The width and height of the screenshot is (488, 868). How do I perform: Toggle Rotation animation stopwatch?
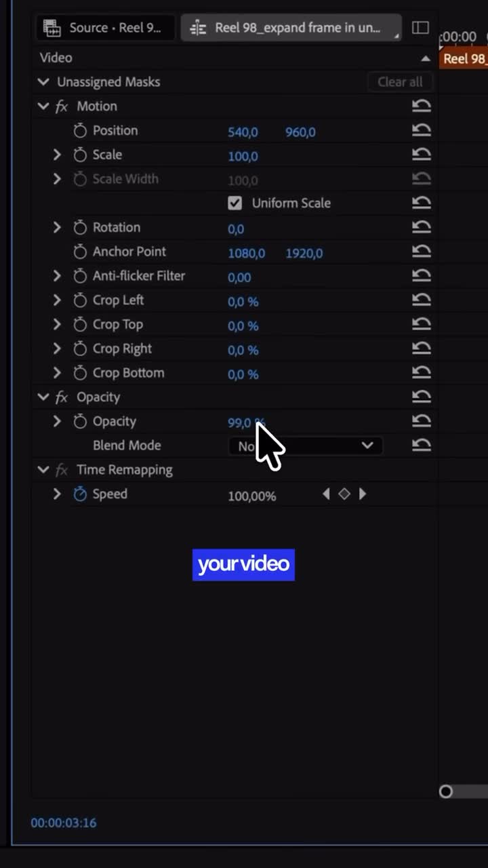[80, 228]
